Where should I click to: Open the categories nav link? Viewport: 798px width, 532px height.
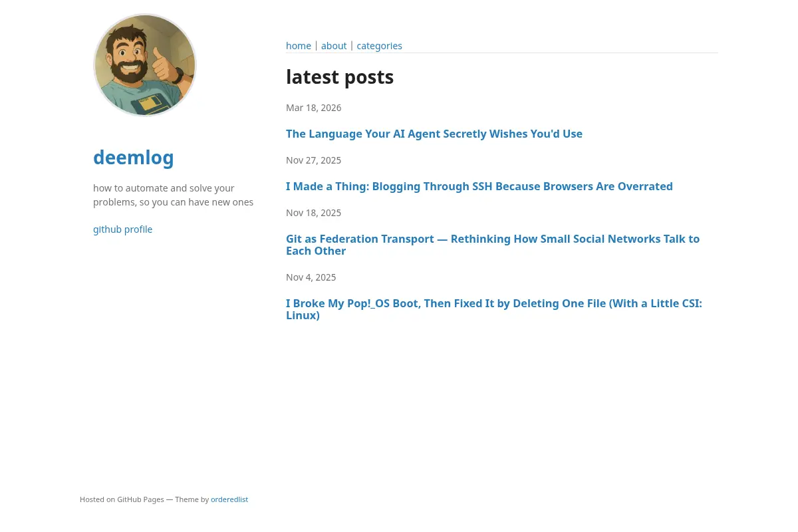coord(379,46)
